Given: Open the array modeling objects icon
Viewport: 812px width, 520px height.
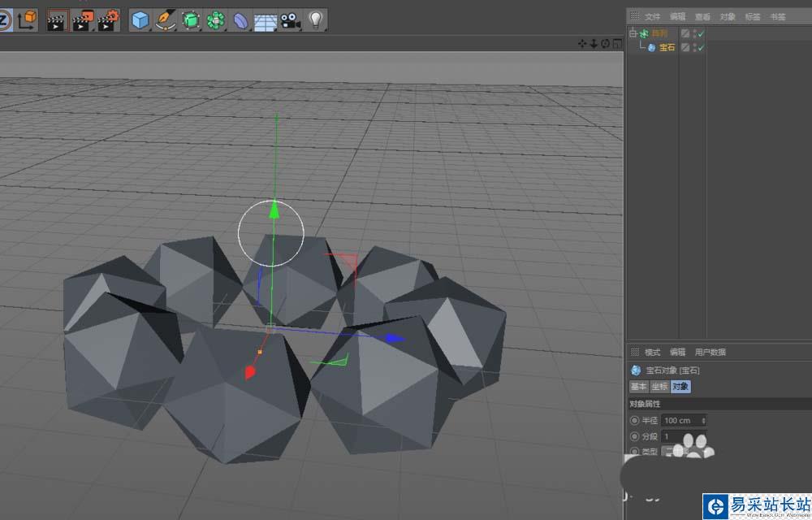Looking at the screenshot, I should point(215,20).
